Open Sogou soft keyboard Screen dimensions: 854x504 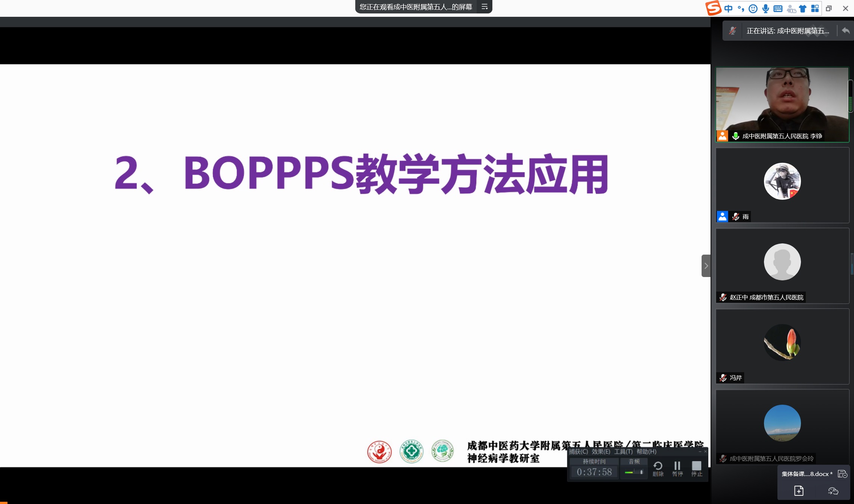(x=778, y=9)
